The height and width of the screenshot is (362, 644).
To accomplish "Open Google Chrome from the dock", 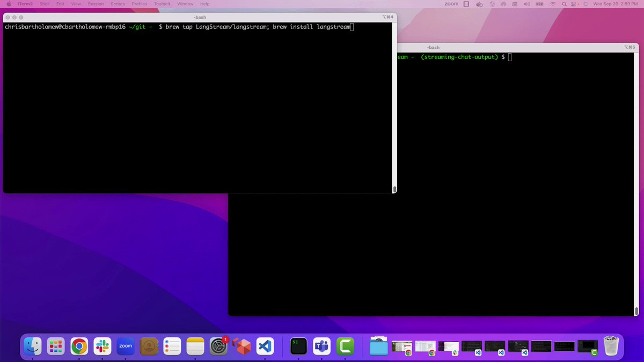I will coord(79,346).
